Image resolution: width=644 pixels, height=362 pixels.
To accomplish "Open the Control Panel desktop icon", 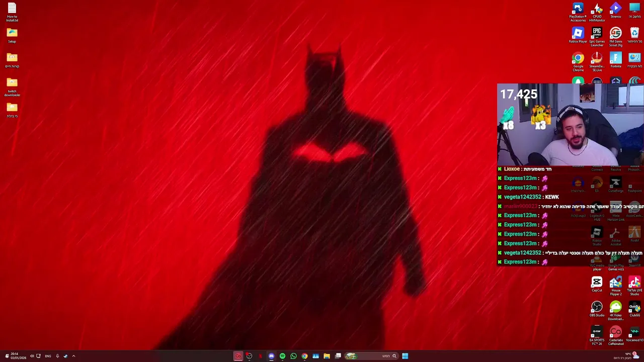I will click(x=634, y=60).
